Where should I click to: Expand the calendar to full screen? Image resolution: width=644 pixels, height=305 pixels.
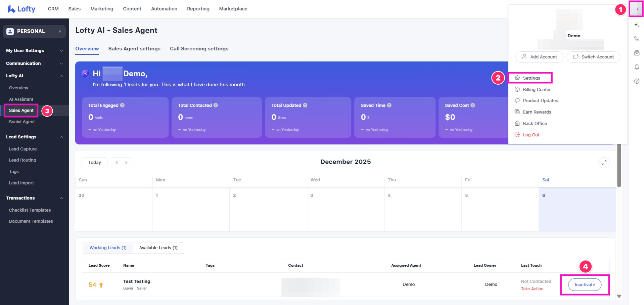coord(604,163)
